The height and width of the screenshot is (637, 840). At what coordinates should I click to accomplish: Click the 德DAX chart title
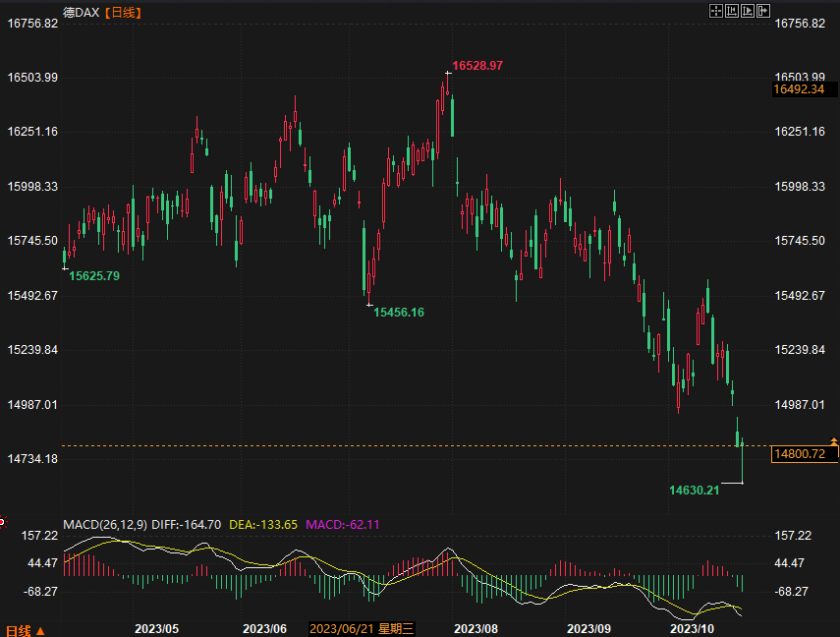(x=82, y=12)
